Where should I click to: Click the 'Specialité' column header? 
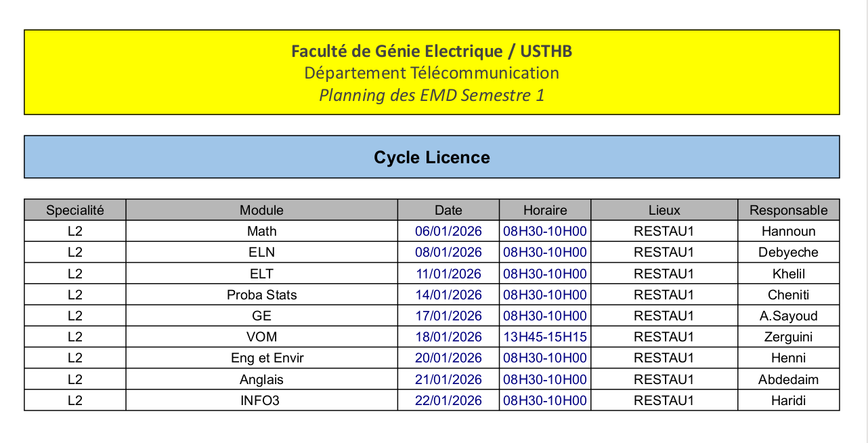click(x=75, y=210)
